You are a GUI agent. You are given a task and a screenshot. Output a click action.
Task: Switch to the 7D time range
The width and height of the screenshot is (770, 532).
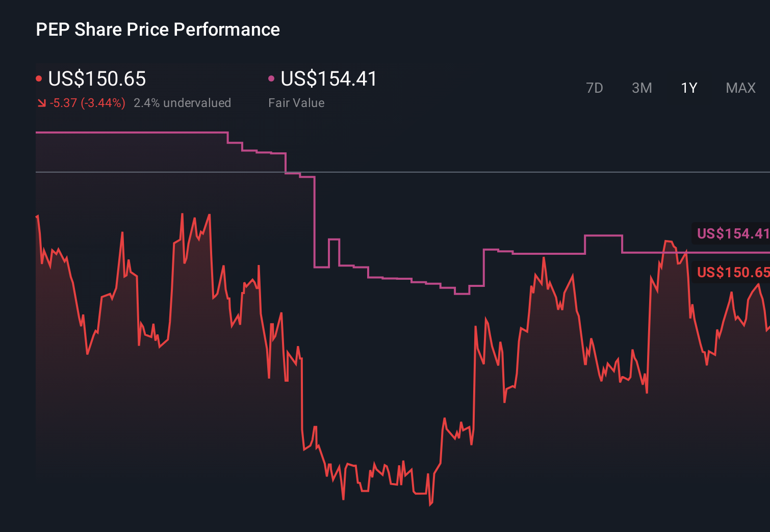595,88
